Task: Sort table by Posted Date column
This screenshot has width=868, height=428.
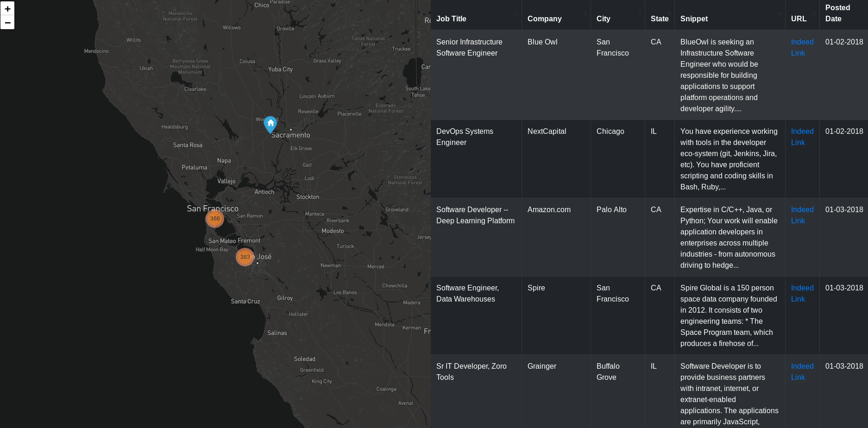Action: pyautogui.click(x=843, y=15)
